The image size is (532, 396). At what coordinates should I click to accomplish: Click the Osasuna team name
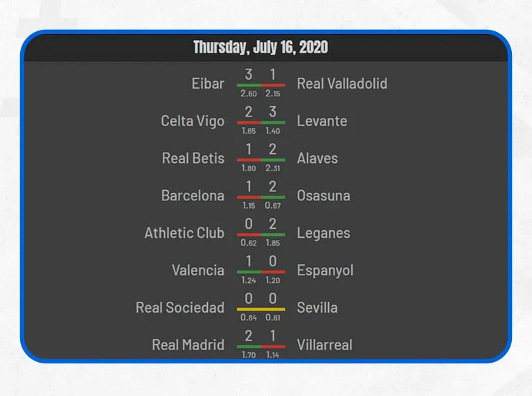click(x=323, y=196)
